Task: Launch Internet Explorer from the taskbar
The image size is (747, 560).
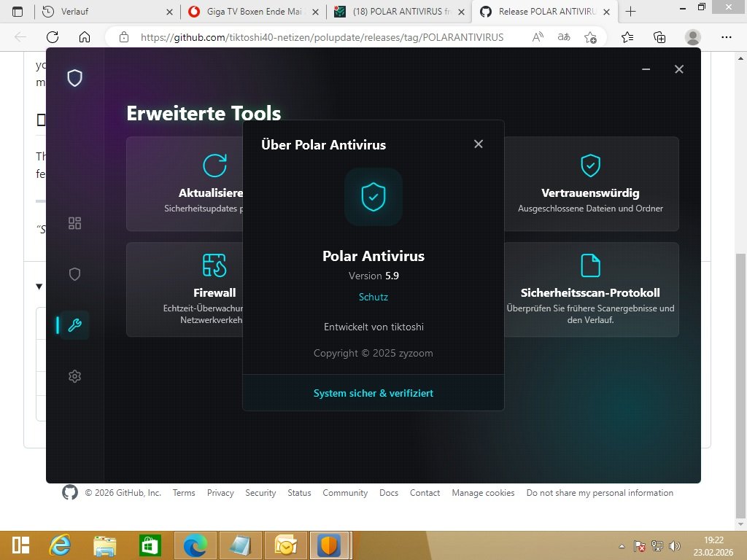Action: coord(61,545)
